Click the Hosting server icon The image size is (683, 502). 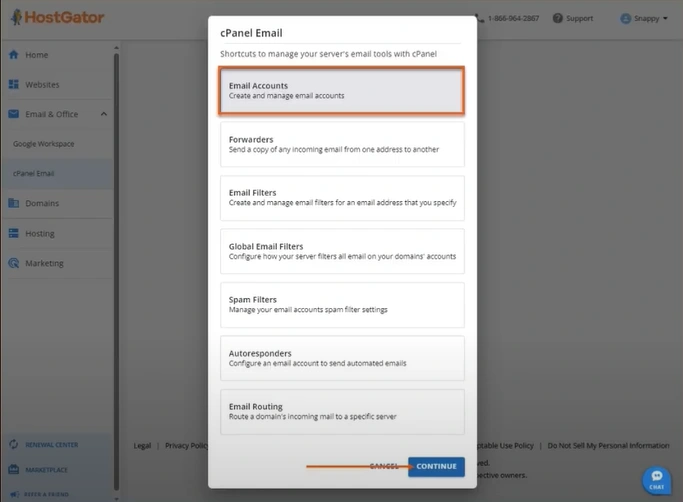click(14, 233)
